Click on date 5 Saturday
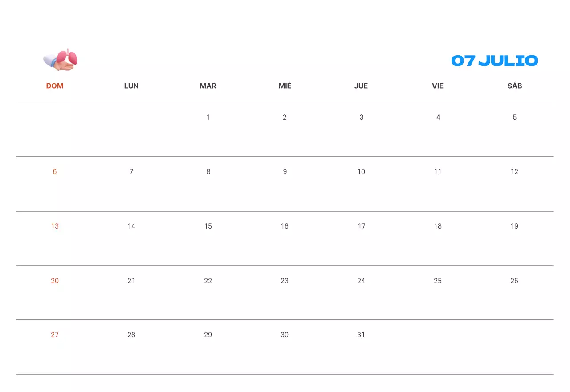The image size is (570, 392). [x=515, y=118]
